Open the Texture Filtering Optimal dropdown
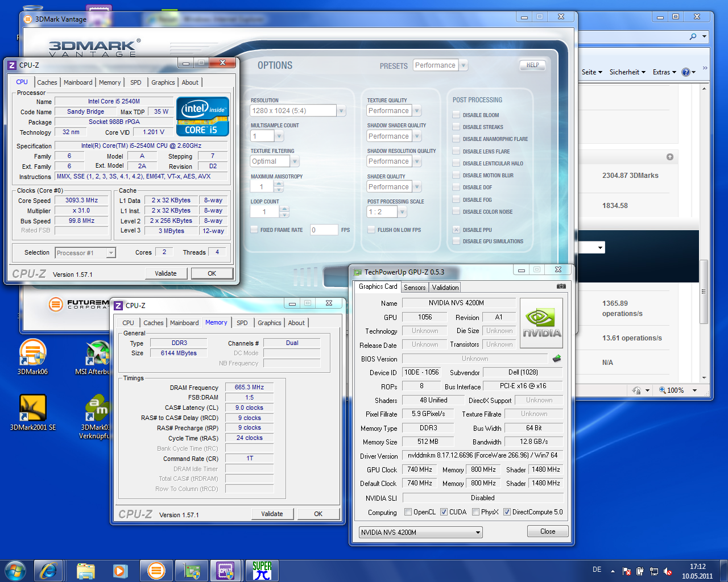This screenshot has height=582, width=728. [295, 161]
